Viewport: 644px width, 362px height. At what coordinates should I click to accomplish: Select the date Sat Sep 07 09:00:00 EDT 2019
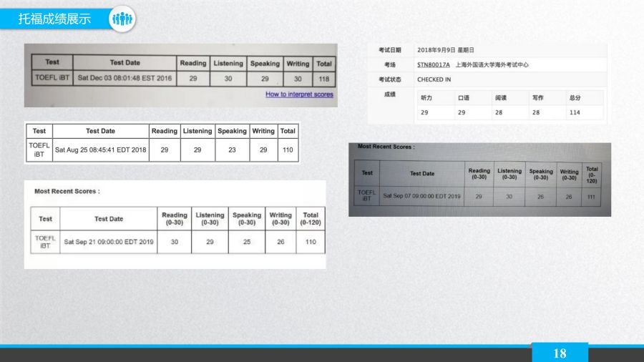(421, 196)
